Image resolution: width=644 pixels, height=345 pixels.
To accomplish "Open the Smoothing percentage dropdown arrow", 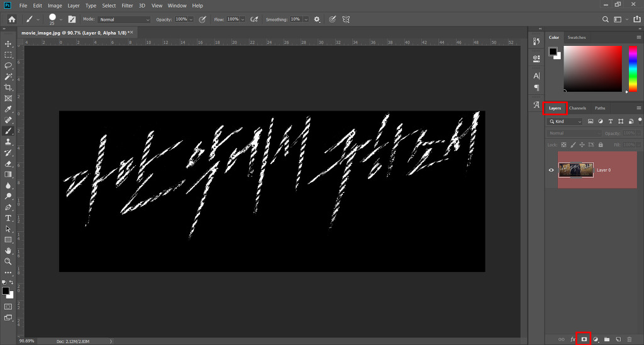I will click(x=306, y=19).
